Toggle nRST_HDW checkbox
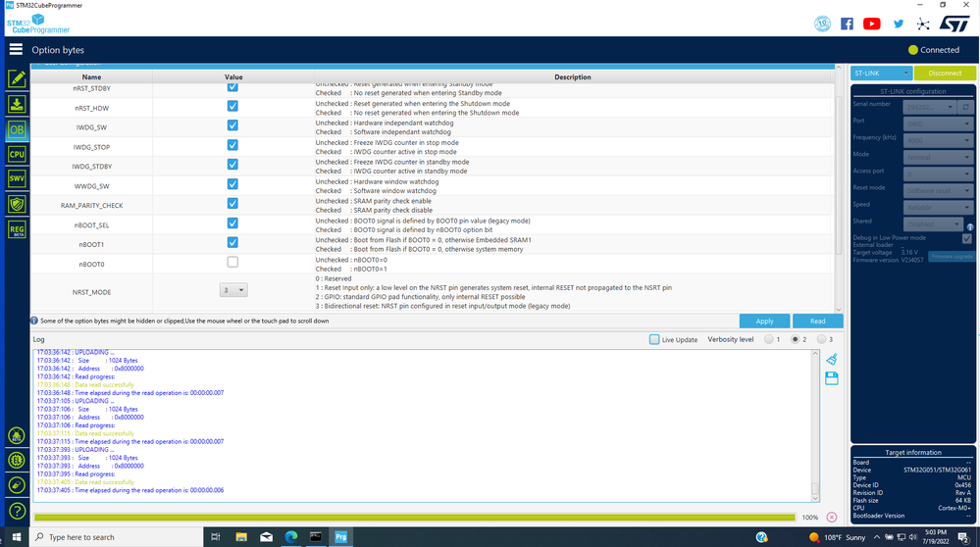The image size is (980, 547). [x=232, y=106]
